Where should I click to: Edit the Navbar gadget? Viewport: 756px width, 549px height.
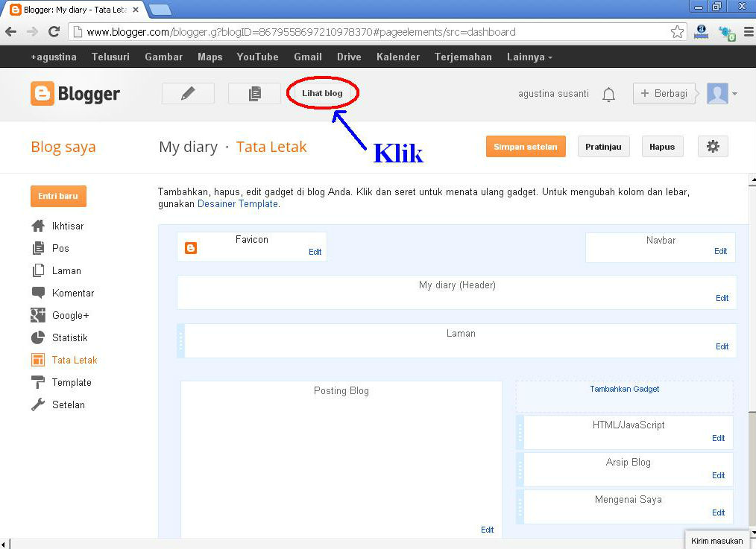click(x=720, y=251)
